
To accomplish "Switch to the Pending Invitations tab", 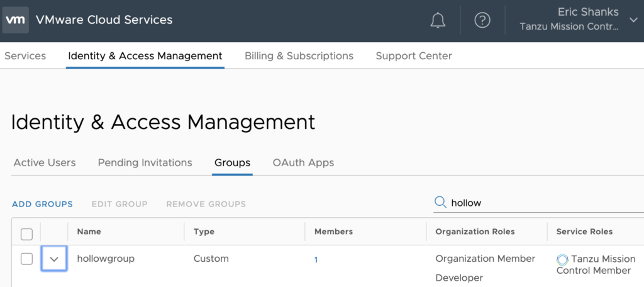I will click(x=145, y=162).
